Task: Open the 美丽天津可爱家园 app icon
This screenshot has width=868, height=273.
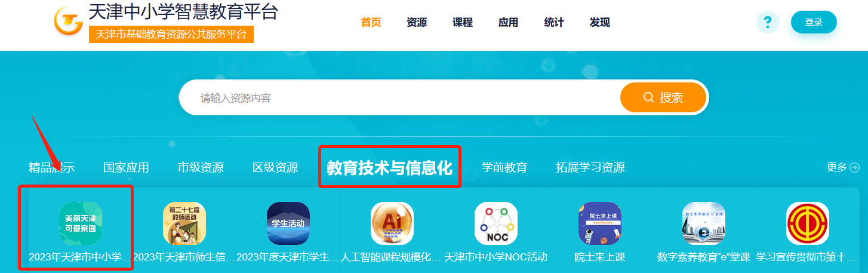Action: (x=81, y=223)
